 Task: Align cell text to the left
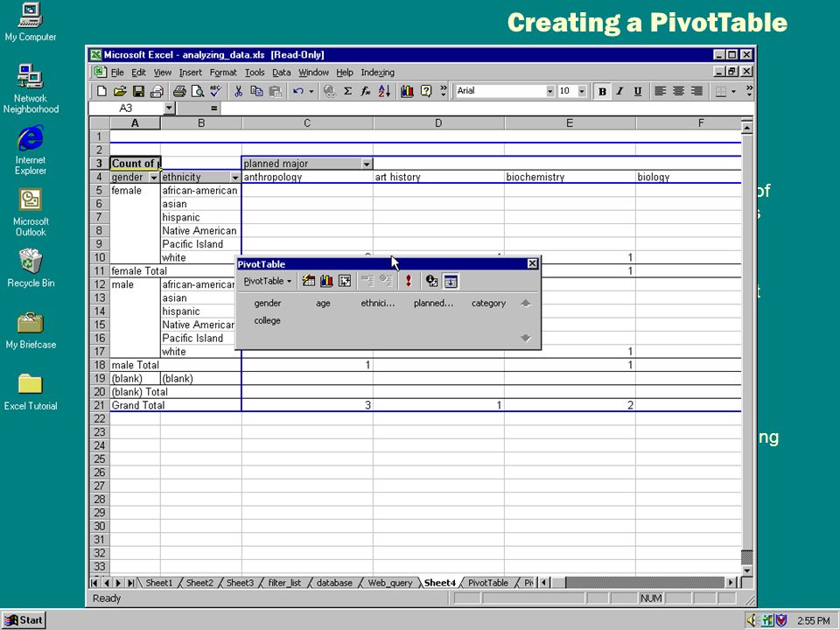click(661, 92)
